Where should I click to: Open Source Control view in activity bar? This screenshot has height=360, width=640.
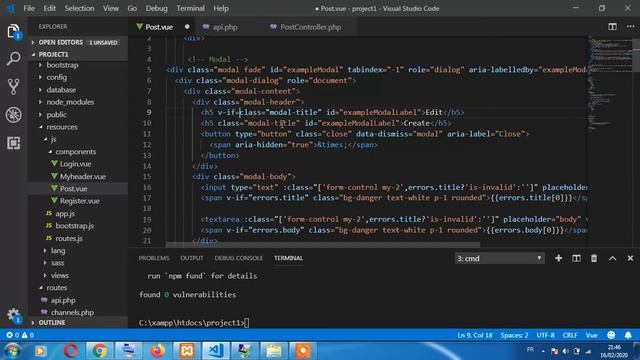(x=13, y=87)
